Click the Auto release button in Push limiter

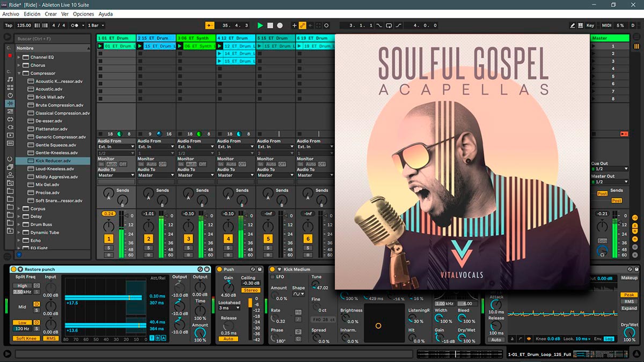[x=228, y=338]
